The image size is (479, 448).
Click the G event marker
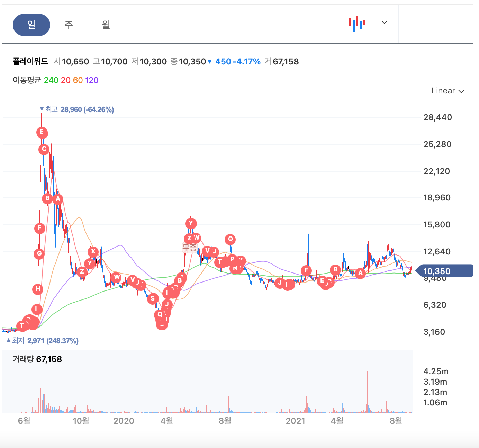coord(39,253)
